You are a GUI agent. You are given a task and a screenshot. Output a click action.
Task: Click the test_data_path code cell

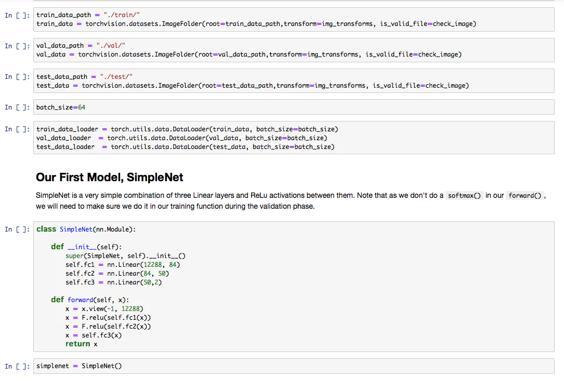[294, 81]
